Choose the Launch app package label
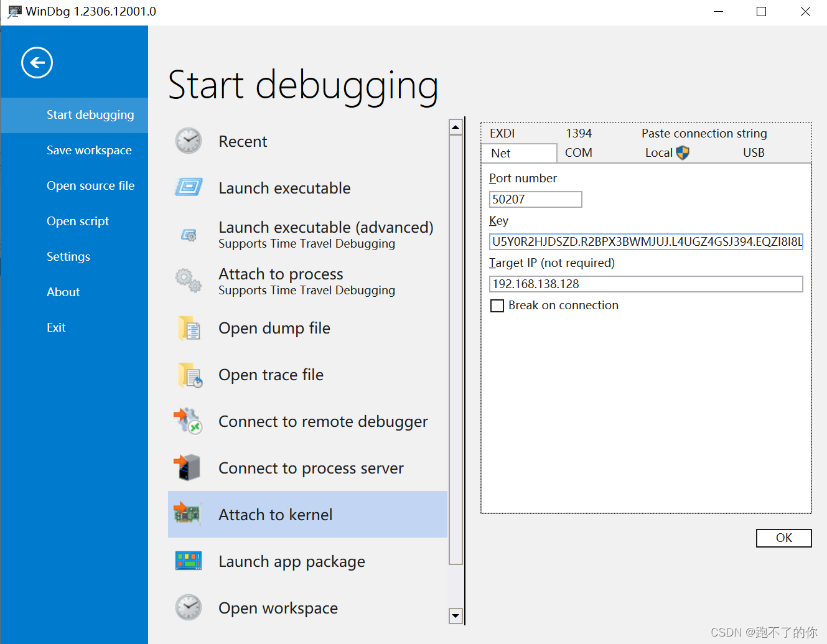 point(292,561)
